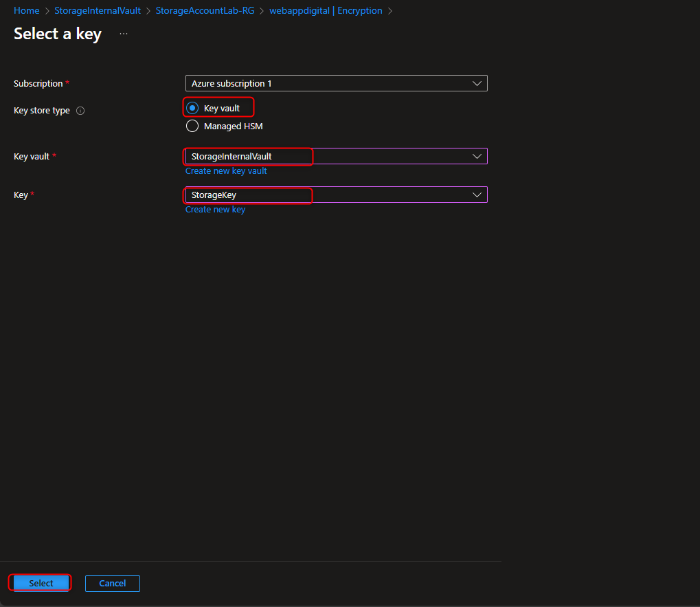Select the Key vault radio button

click(x=192, y=107)
